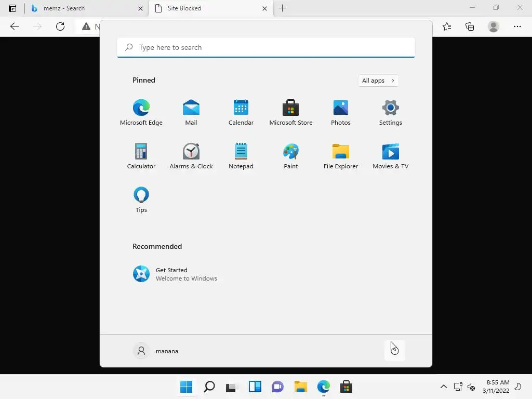The image size is (532, 399).
Task: Open network status tray icon
Action: pos(458,387)
